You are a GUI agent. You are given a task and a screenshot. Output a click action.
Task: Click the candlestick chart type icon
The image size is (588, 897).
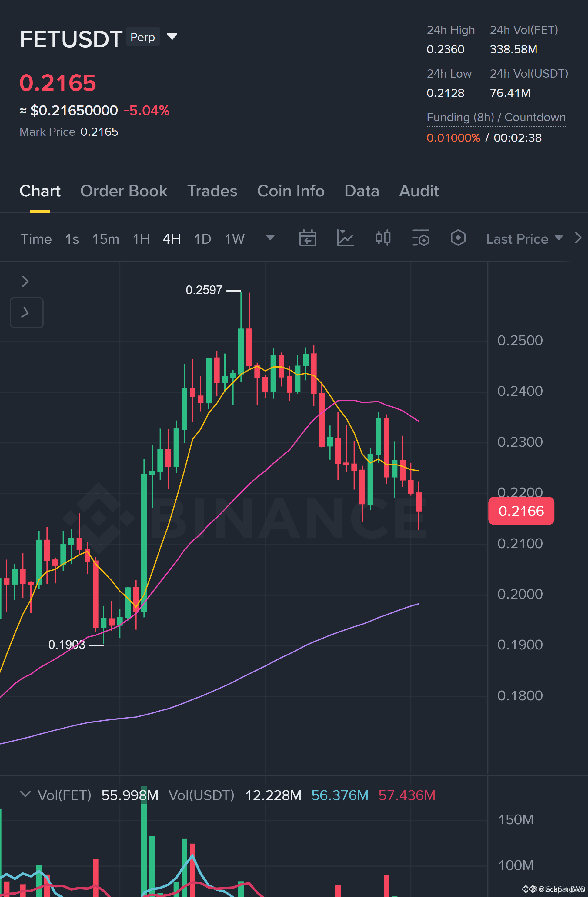[x=383, y=238]
